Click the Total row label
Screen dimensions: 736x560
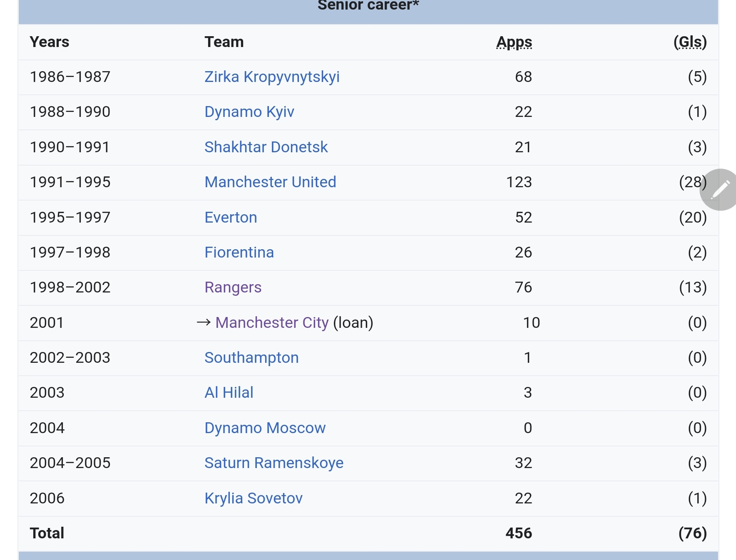47,533
